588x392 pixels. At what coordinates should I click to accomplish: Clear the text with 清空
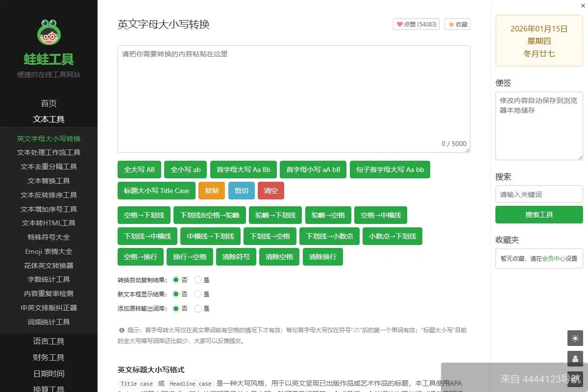270,191
